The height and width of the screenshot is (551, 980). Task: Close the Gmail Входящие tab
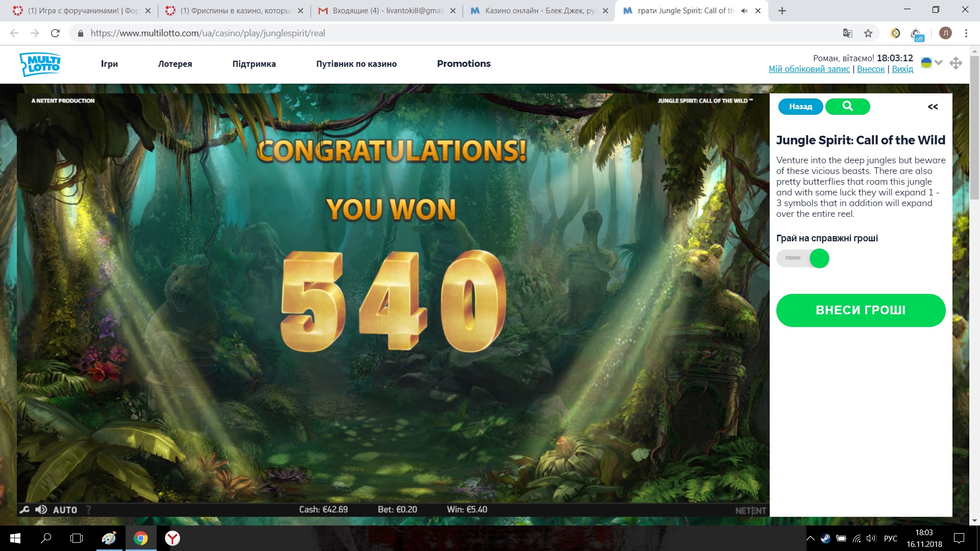click(x=453, y=11)
